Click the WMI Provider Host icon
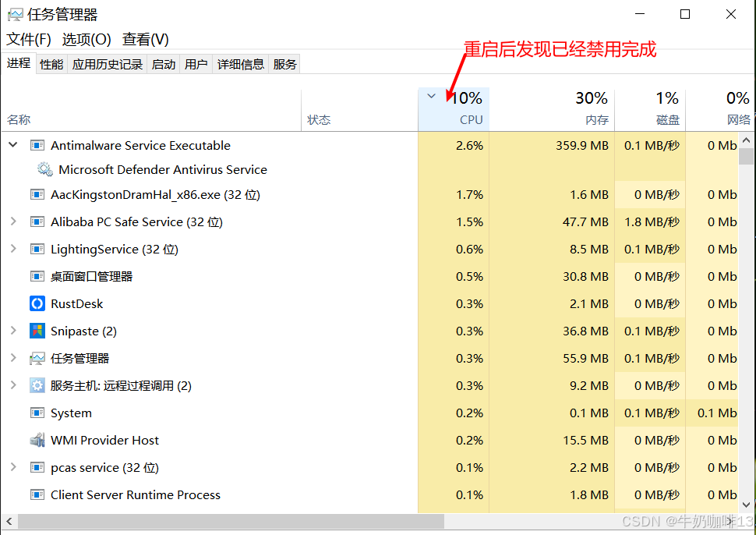 point(37,440)
